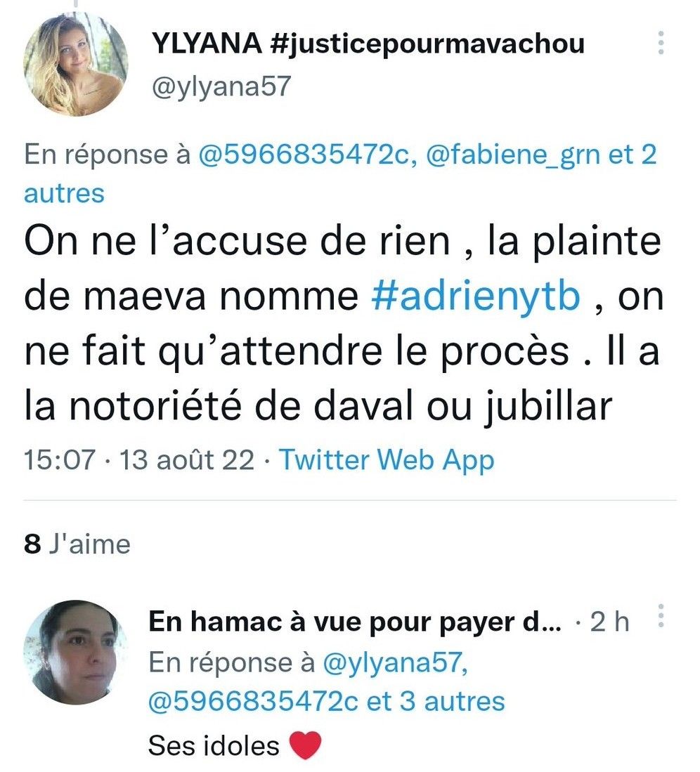Open the 'En hamac à vue pour payer d...' name
The height and width of the screenshot is (772, 700).
355,622
